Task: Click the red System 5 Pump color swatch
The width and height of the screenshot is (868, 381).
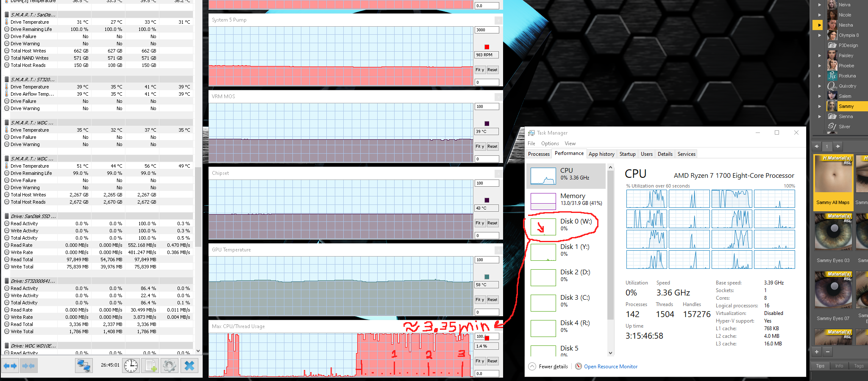Action: tap(487, 47)
